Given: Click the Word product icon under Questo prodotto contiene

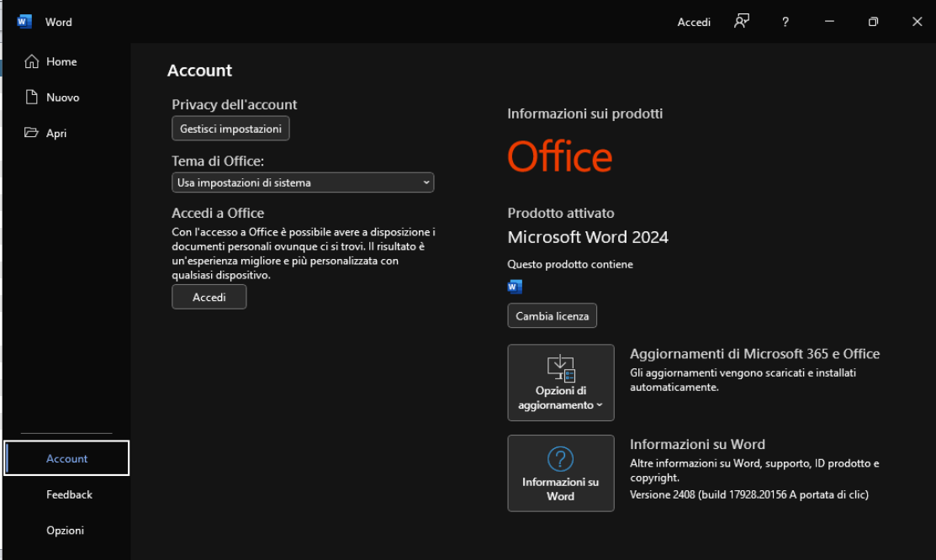Looking at the screenshot, I should [515, 288].
